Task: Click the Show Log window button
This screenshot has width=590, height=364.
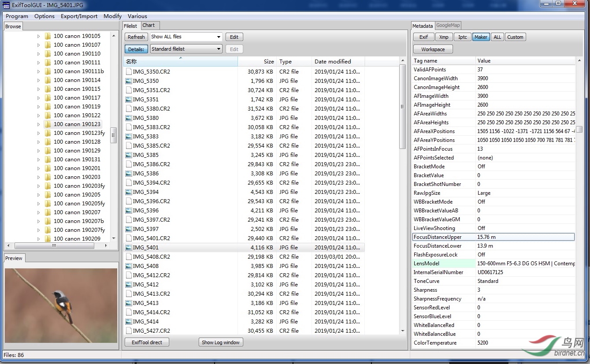Action: [221, 342]
